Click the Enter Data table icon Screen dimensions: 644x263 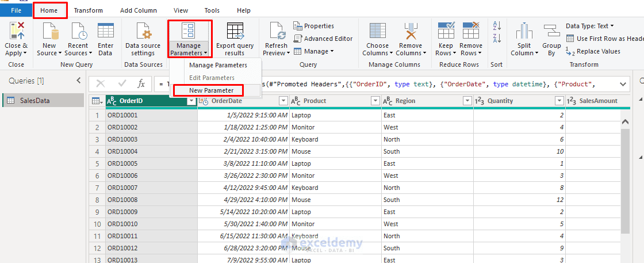(x=106, y=31)
